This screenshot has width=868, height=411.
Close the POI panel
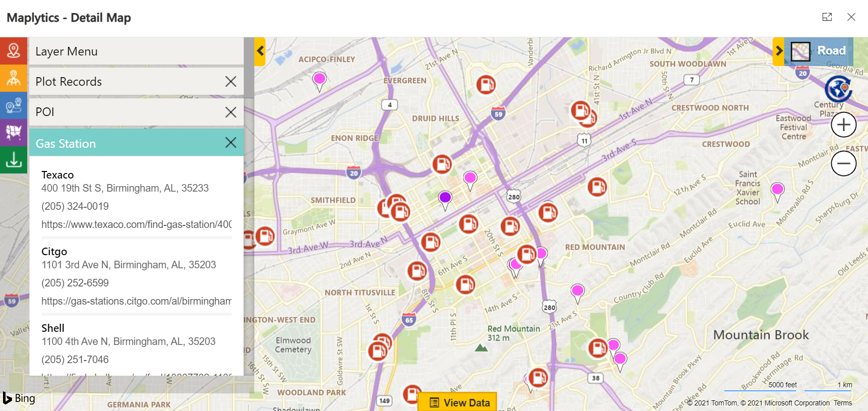(231, 112)
